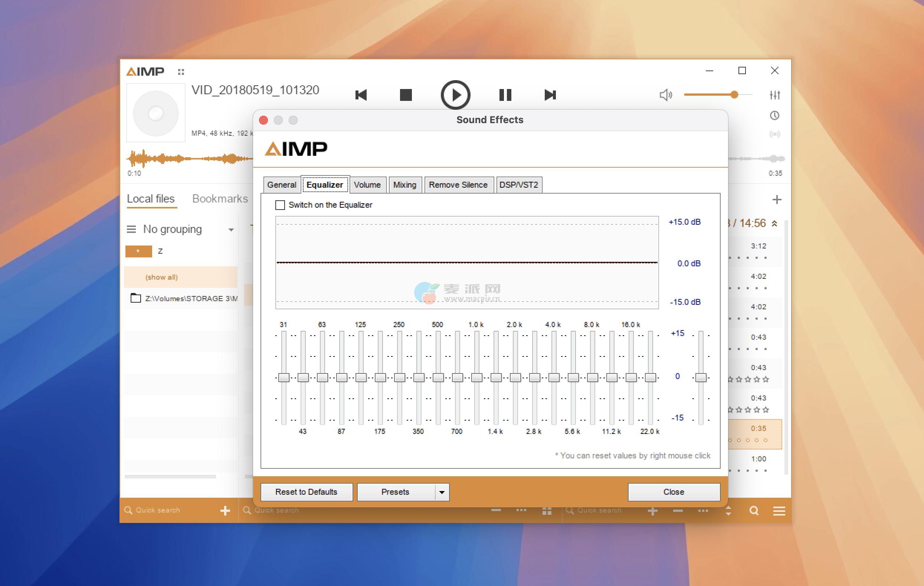Click the 4.0 k band slider
The width and height of the screenshot is (924, 586).
(x=554, y=377)
